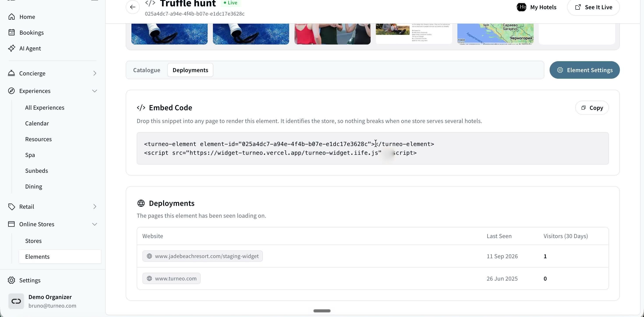Open the red dress photo thumbnail

pyautogui.click(x=332, y=34)
